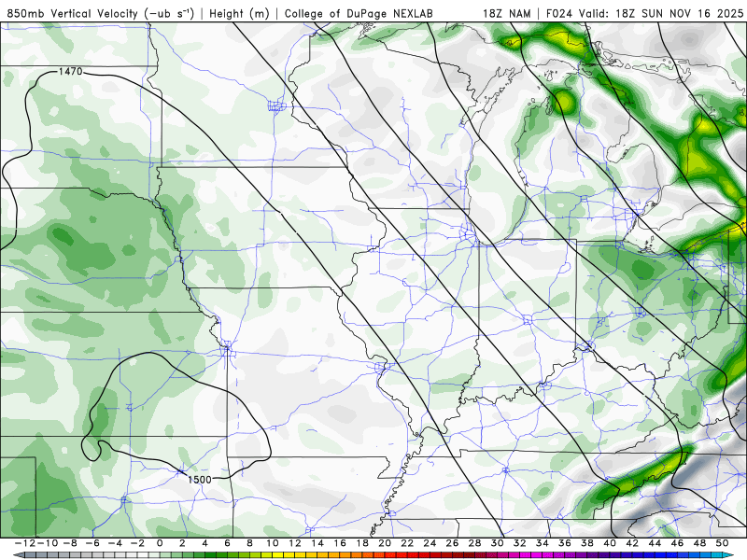Click the "Height (m)" title label
This screenshot has width=747, height=560.
click(x=239, y=13)
